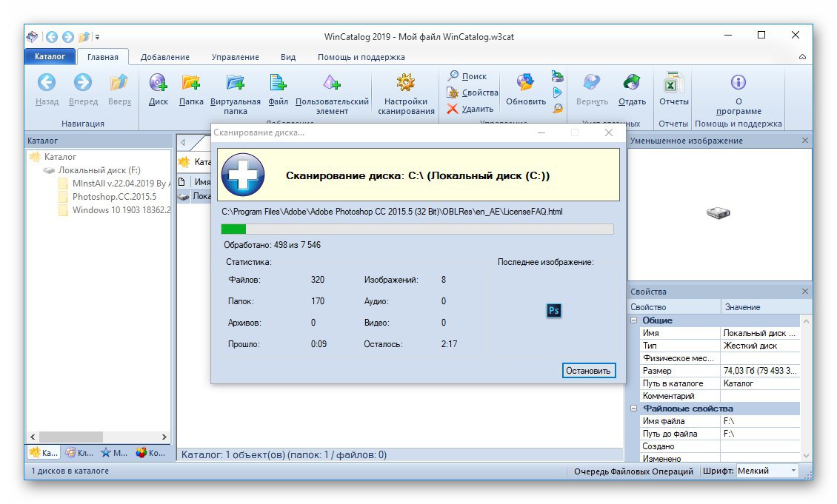
Task: Click the disk scanning progress bar
Action: point(417,229)
